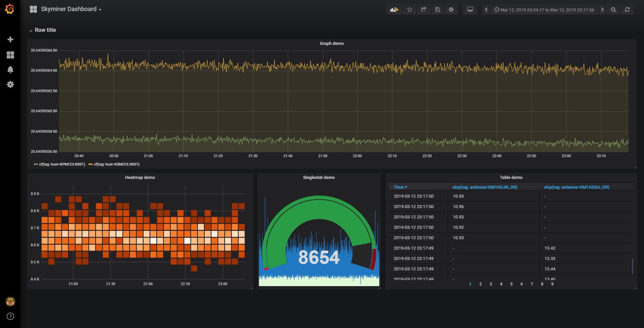Open user avatar profile in sidebar

[x=10, y=302]
